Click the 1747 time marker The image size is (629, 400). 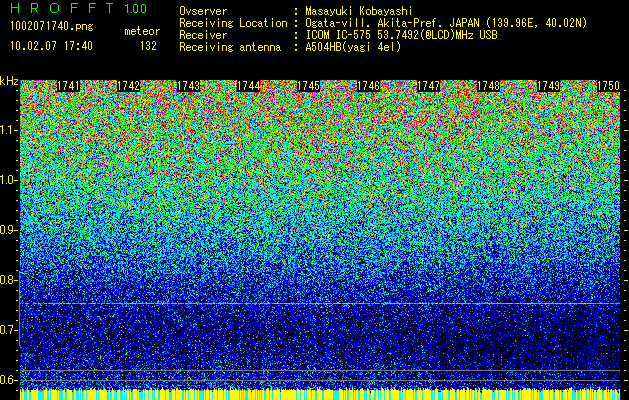click(428, 86)
